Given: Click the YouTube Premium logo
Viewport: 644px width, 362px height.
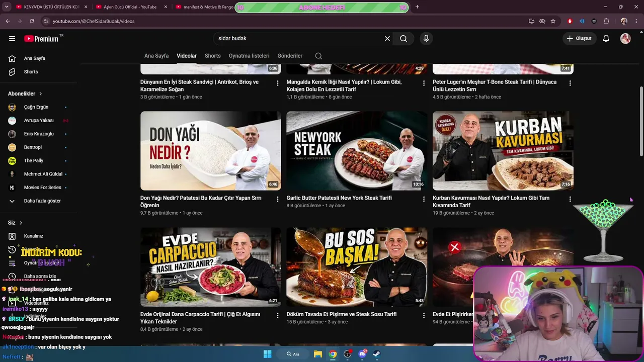Looking at the screenshot, I should 41,39.
